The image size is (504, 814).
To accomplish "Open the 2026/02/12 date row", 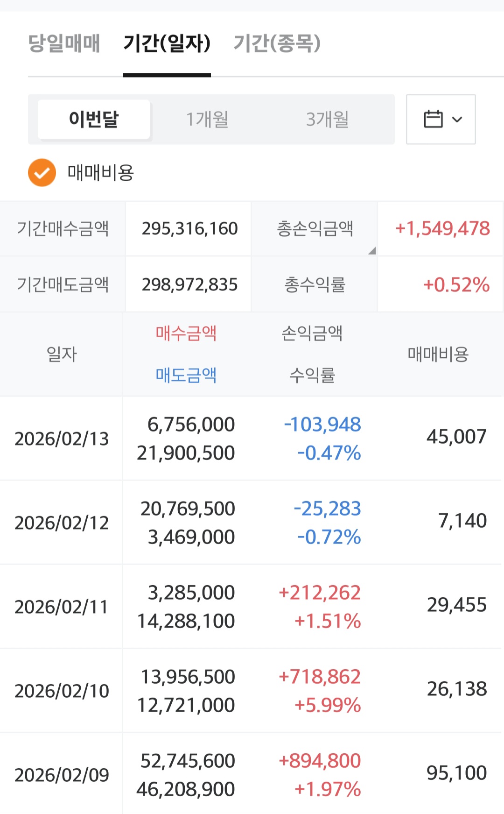I will click(62, 523).
